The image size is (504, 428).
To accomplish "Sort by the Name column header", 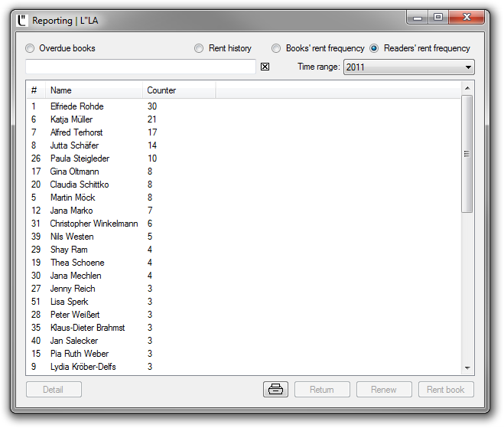I will (x=93, y=90).
